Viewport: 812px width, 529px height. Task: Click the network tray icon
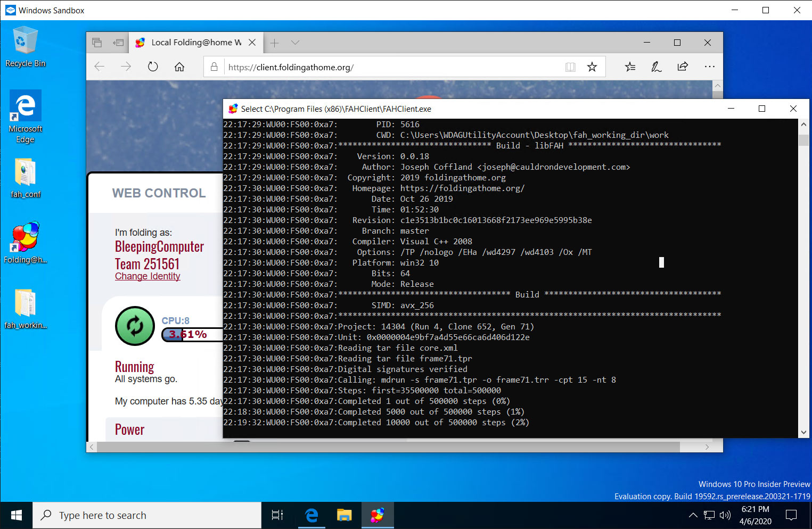click(x=709, y=515)
